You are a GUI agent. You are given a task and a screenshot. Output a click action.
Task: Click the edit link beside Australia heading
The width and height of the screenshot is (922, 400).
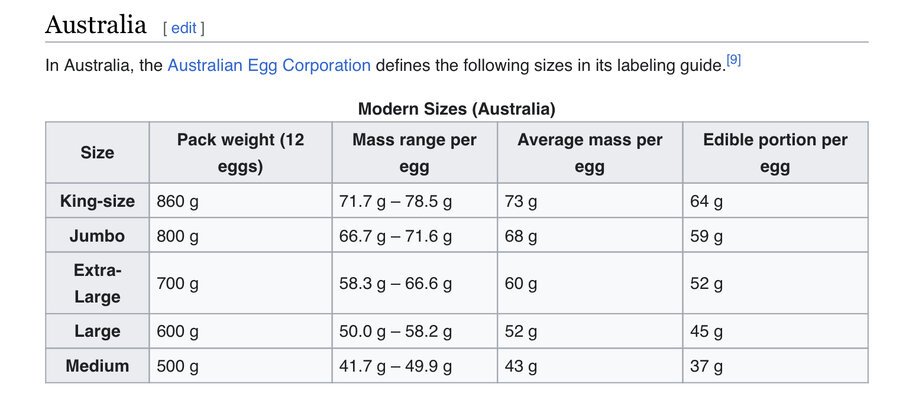[184, 28]
